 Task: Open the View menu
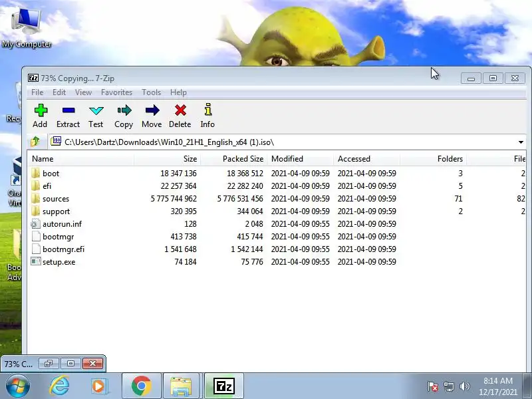click(x=84, y=92)
